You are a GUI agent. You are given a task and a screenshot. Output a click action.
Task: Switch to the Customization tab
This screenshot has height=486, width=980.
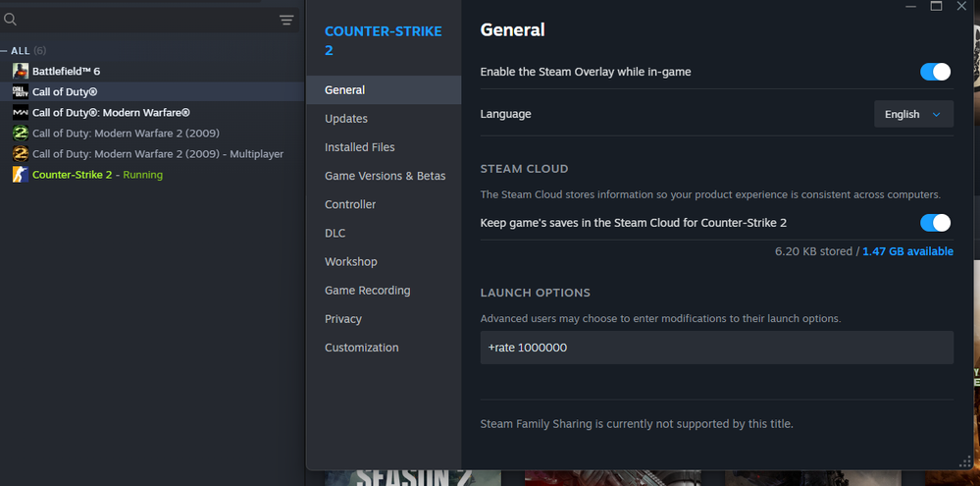coord(384,348)
